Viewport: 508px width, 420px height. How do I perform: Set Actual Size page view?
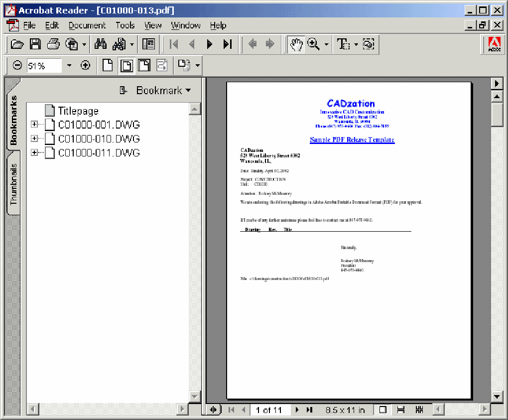click(108, 65)
